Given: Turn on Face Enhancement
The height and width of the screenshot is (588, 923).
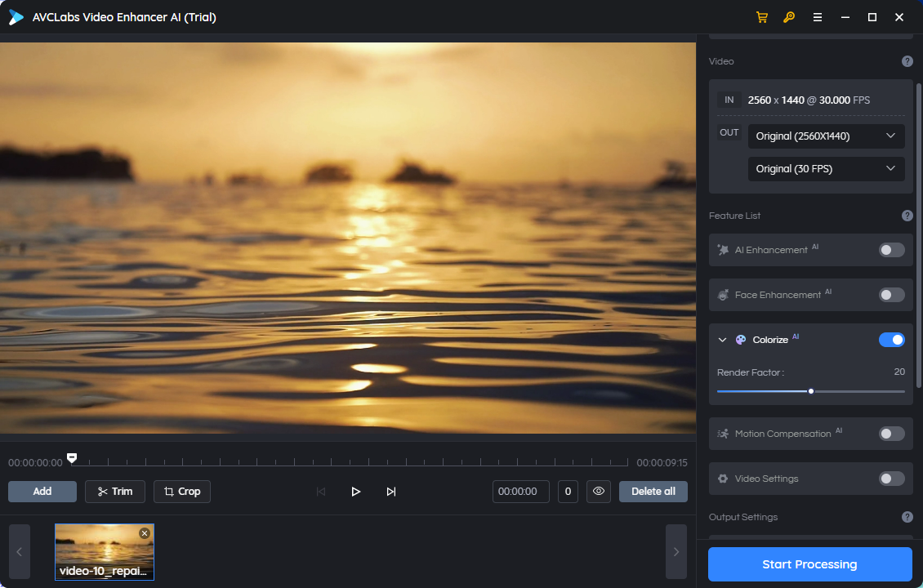Looking at the screenshot, I should 891,295.
